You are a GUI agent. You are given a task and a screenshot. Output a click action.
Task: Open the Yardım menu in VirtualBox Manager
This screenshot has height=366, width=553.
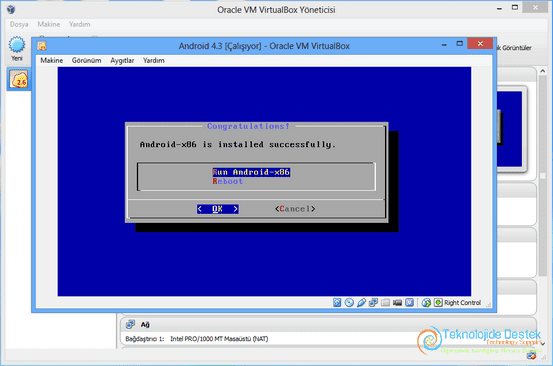79,24
